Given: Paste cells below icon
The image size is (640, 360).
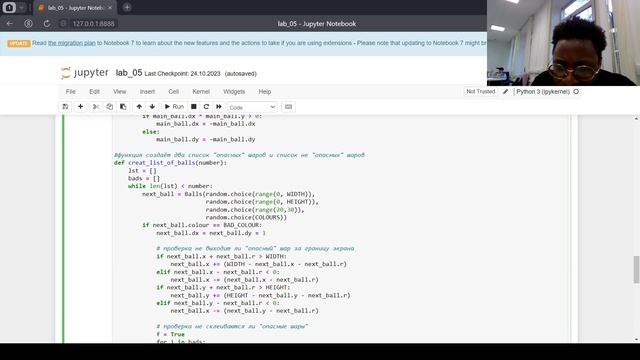Looking at the screenshot, I should tap(123, 107).
